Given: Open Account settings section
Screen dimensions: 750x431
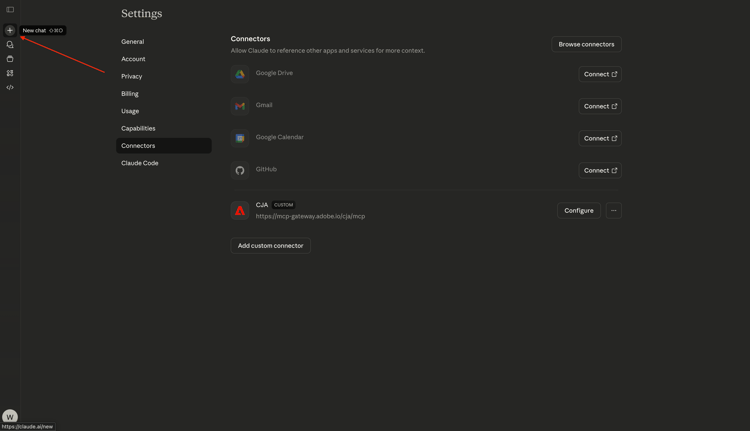Looking at the screenshot, I should 133,59.
